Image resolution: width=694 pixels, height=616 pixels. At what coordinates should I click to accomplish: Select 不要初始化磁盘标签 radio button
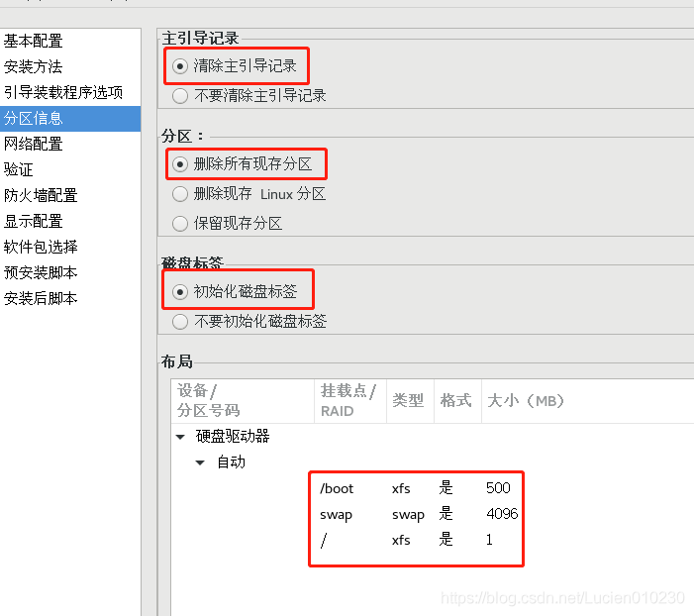pyautogui.click(x=180, y=322)
